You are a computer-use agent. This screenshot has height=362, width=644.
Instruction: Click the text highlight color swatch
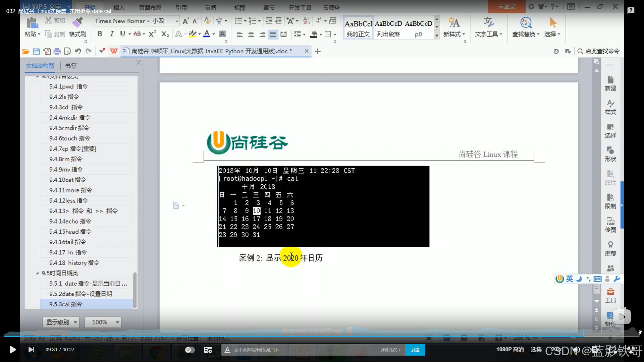[192, 34]
